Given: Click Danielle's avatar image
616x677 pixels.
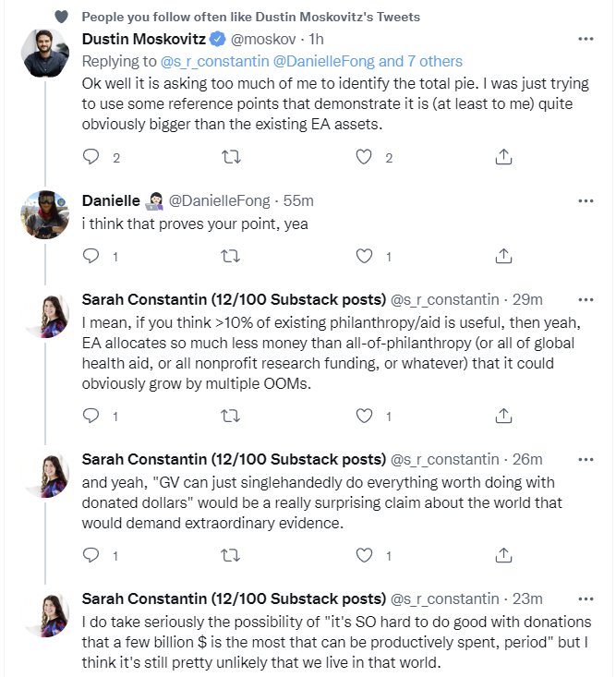Looking at the screenshot, I should 44,214.
